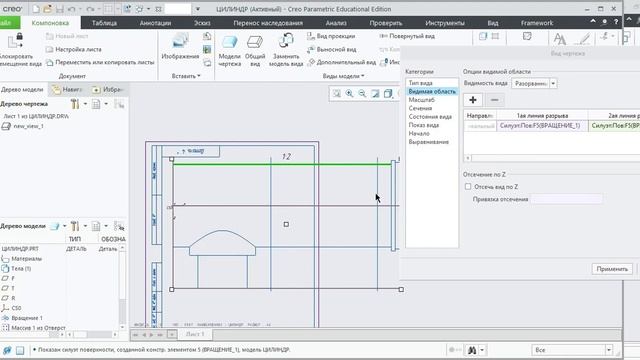Click the Lock View Movement icon
This screenshot has width=640, height=360.
(x=16, y=41)
